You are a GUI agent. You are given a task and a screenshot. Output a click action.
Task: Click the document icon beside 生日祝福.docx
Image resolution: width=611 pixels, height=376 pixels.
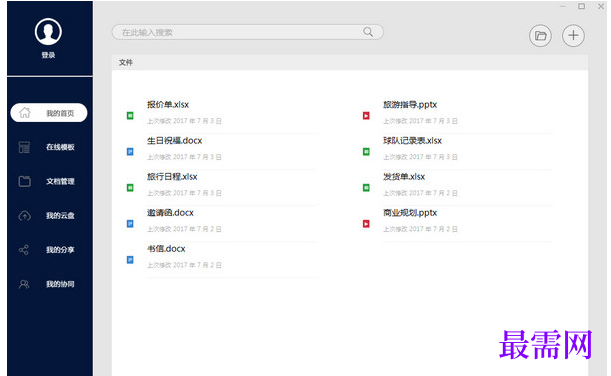pyautogui.click(x=130, y=152)
